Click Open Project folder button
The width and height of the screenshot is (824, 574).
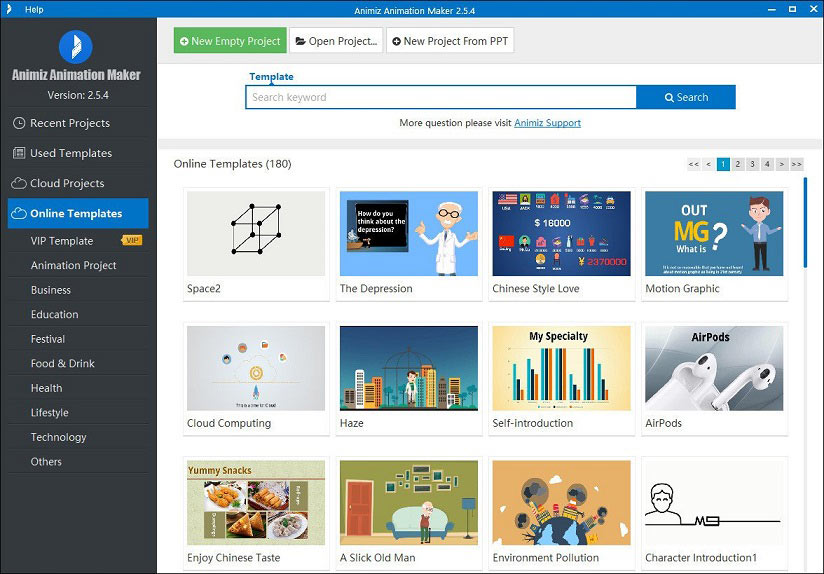click(337, 41)
